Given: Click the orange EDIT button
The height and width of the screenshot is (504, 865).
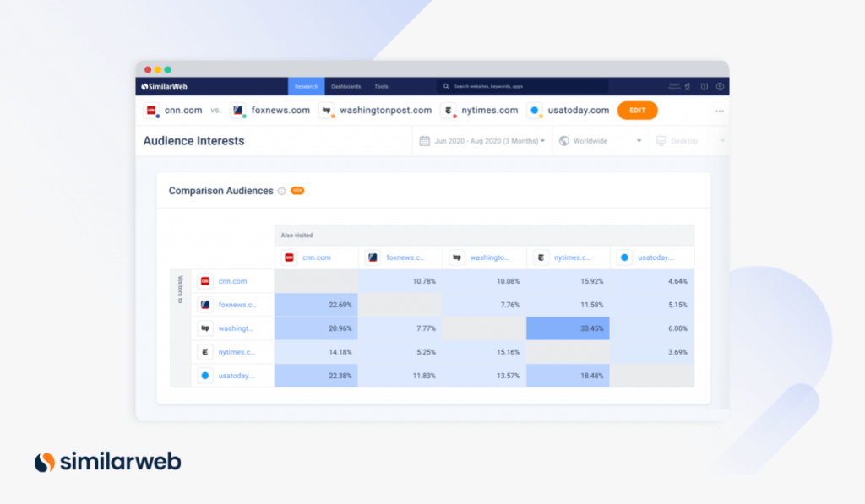Looking at the screenshot, I should [637, 110].
